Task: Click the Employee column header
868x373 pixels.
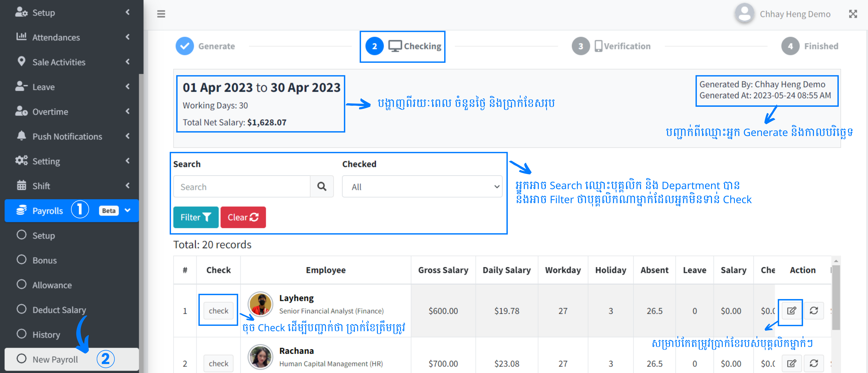Action: click(325, 270)
